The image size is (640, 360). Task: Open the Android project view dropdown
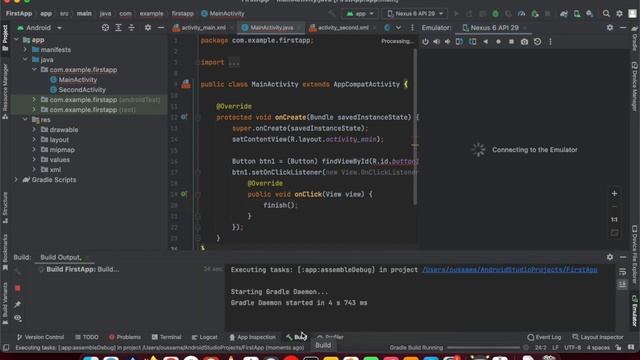pyautogui.click(x=40, y=28)
